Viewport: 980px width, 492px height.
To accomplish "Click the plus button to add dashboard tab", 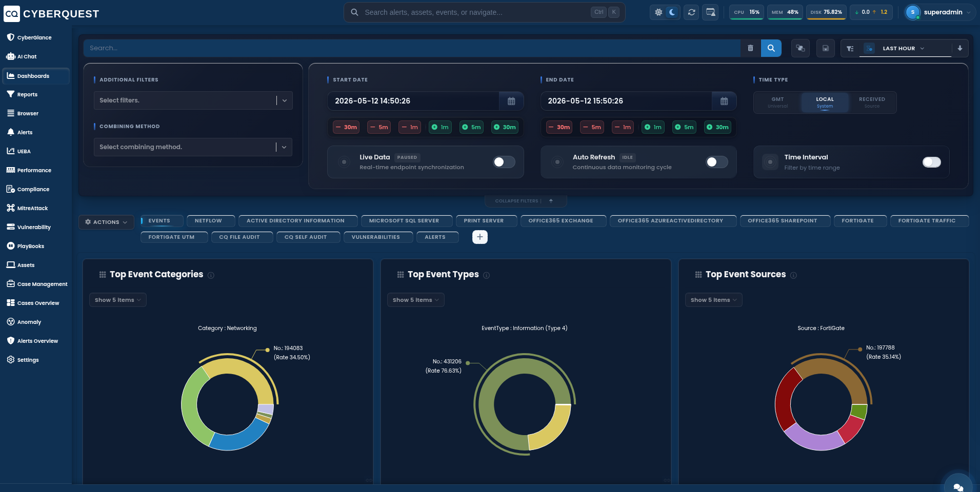I will 479,237.
